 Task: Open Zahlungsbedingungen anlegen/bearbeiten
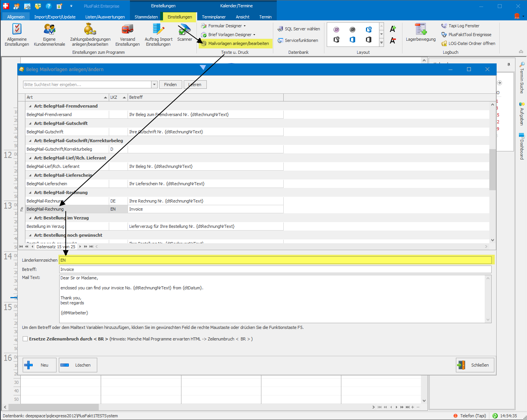[90, 35]
